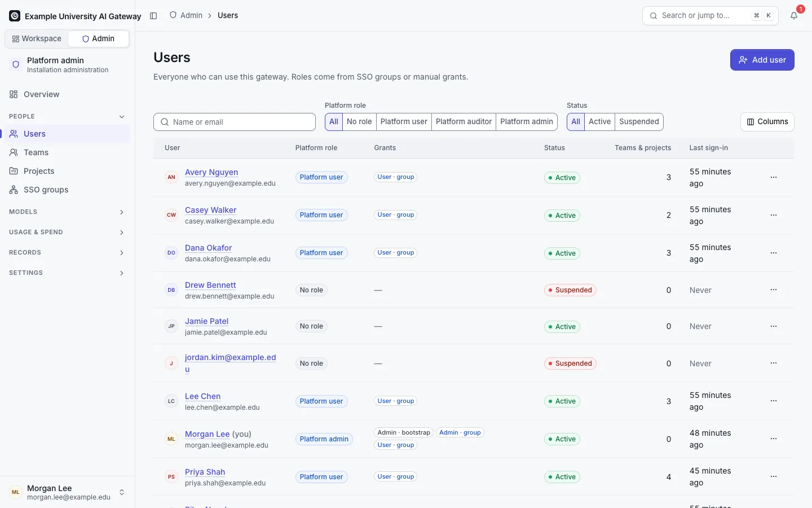Screen dimensions: 812x508
Task: Open Priya Shah's user profile link
Action: [205, 472]
